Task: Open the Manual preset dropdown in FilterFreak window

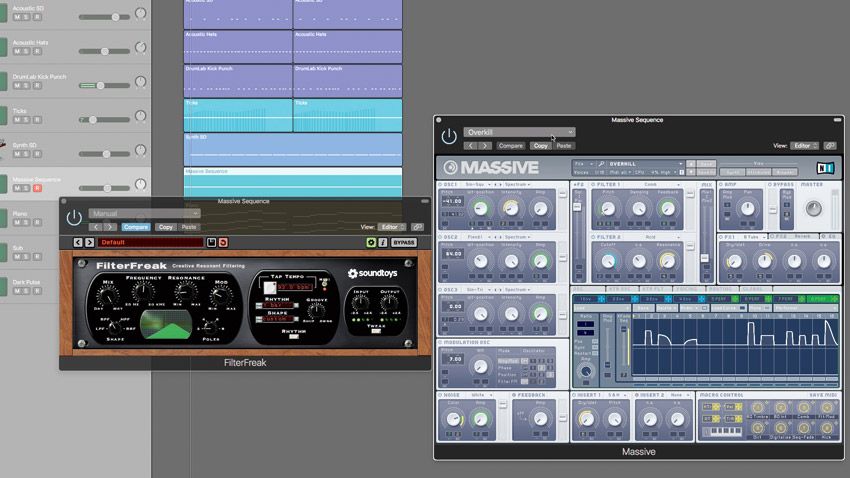Action: 144,214
